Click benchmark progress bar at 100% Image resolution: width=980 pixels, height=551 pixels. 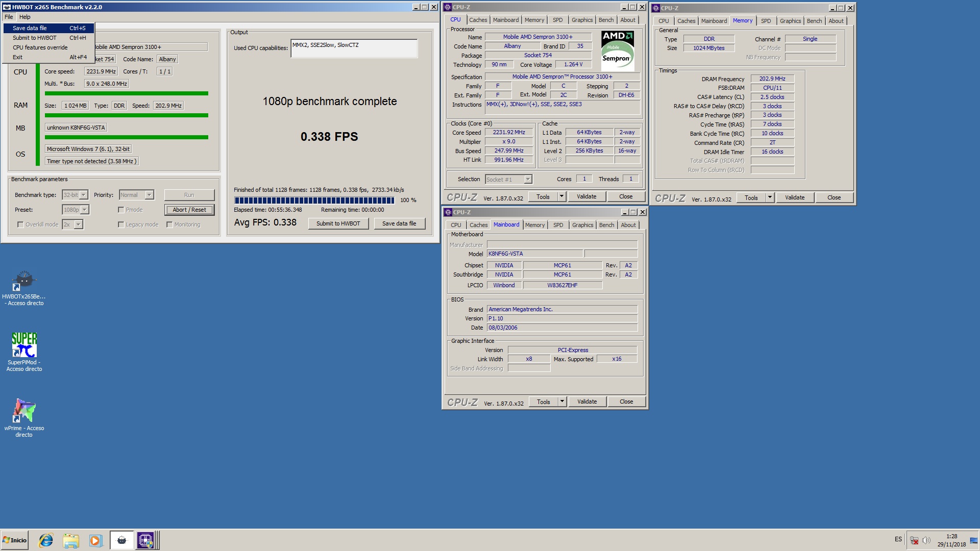click(x=314, y=201)
